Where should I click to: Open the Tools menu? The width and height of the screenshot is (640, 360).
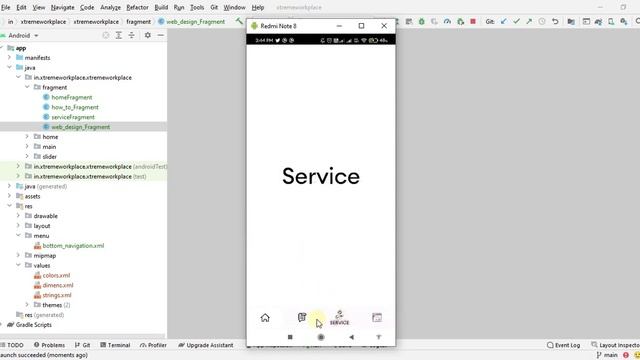(197, 7)
